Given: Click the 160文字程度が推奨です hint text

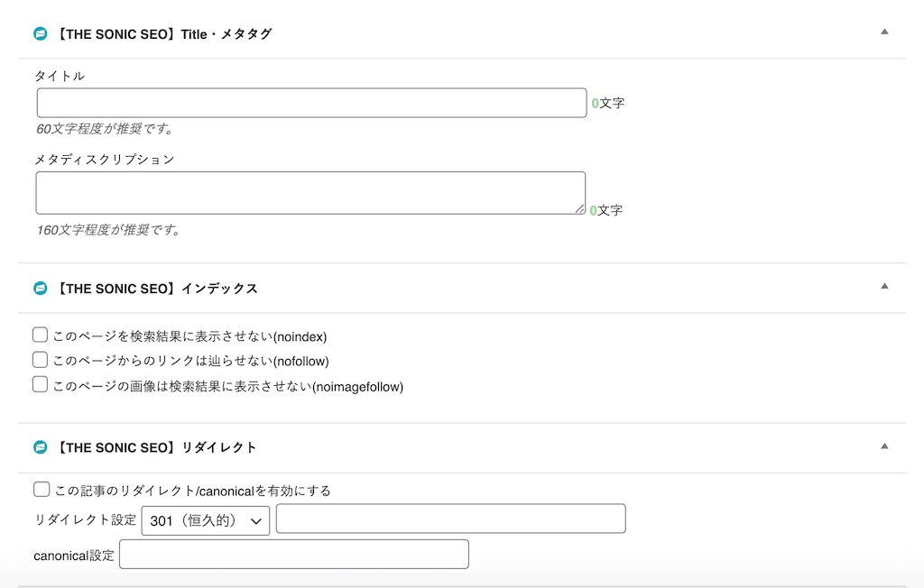Looking at the screenshot, I should tap(109, 230).
